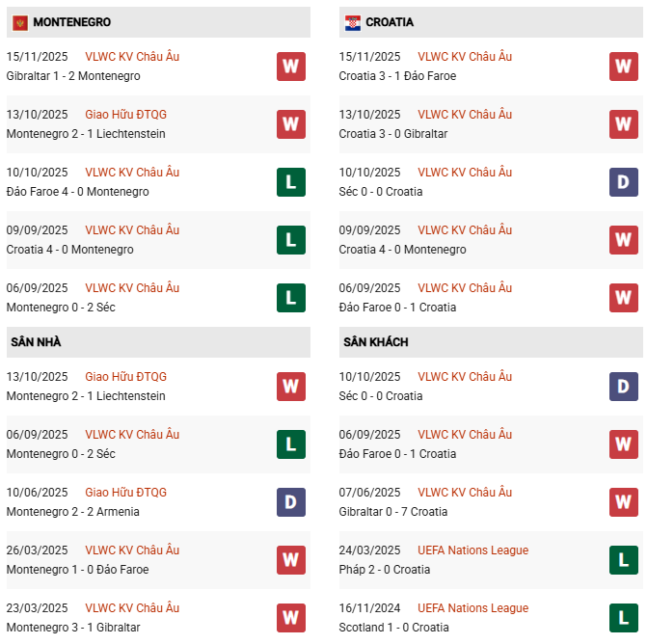
Task: Click D badge for Montenegro 2-2 Armenia
Action: tap(290, 502)
